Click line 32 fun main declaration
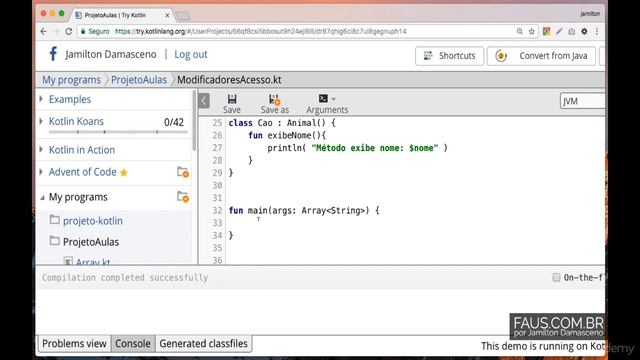 [x=304, y=211]
